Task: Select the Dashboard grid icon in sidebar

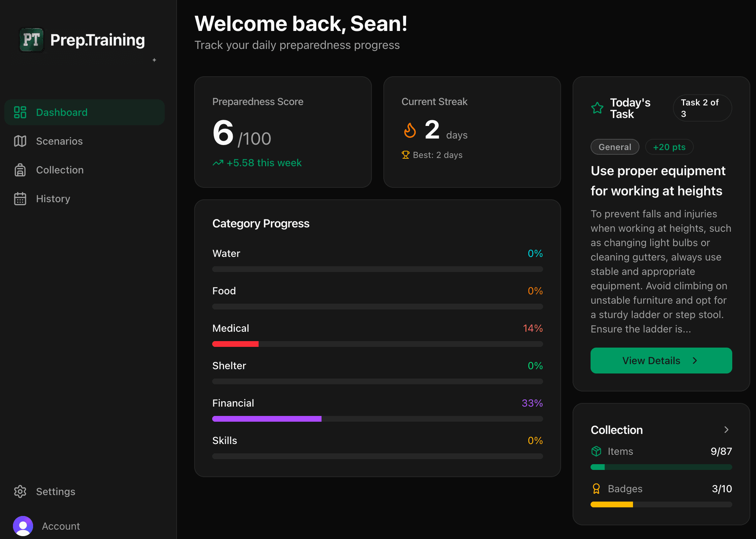Action: [21, 112]
